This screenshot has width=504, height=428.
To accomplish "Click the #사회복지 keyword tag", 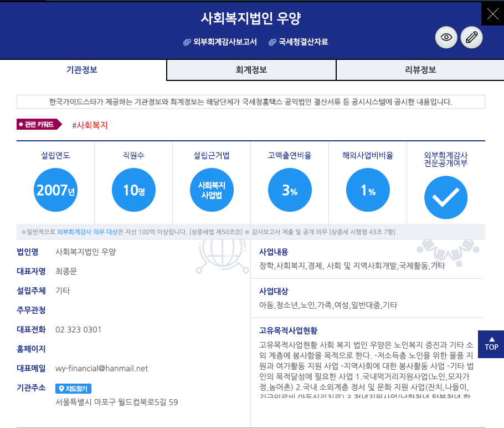I will (90, 125).
